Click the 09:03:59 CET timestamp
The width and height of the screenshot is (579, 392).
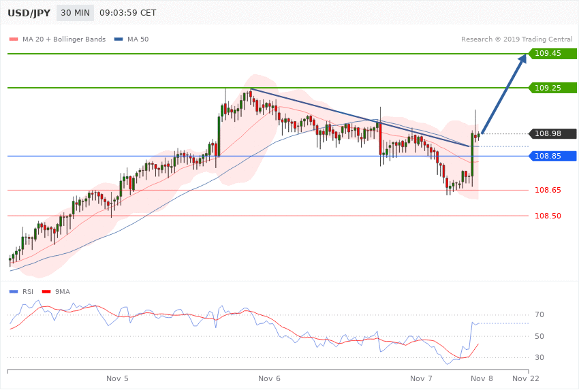point(128,13)
